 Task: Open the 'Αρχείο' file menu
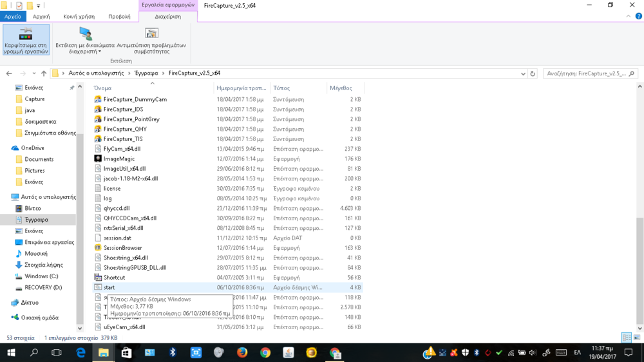pyautogui.click(x=13, y=17)
